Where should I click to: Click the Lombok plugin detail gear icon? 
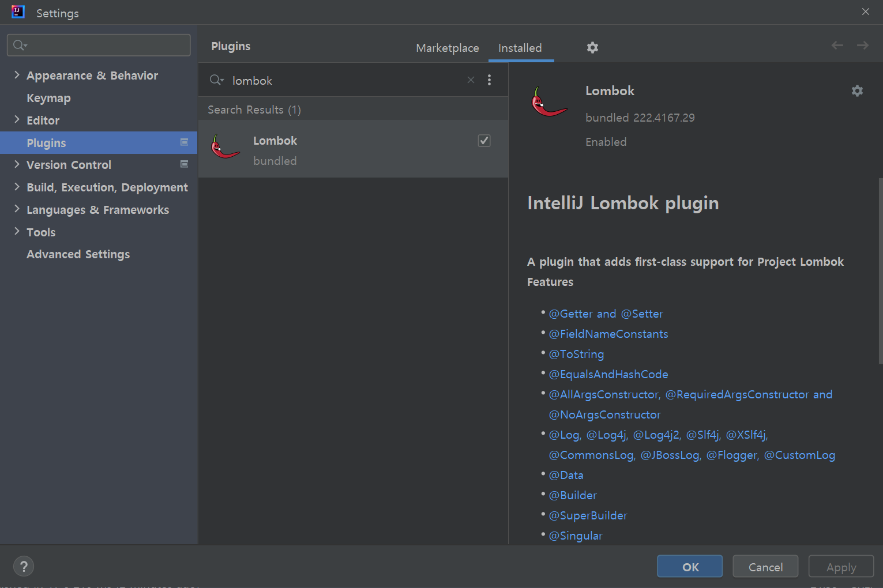coord(857,91)
